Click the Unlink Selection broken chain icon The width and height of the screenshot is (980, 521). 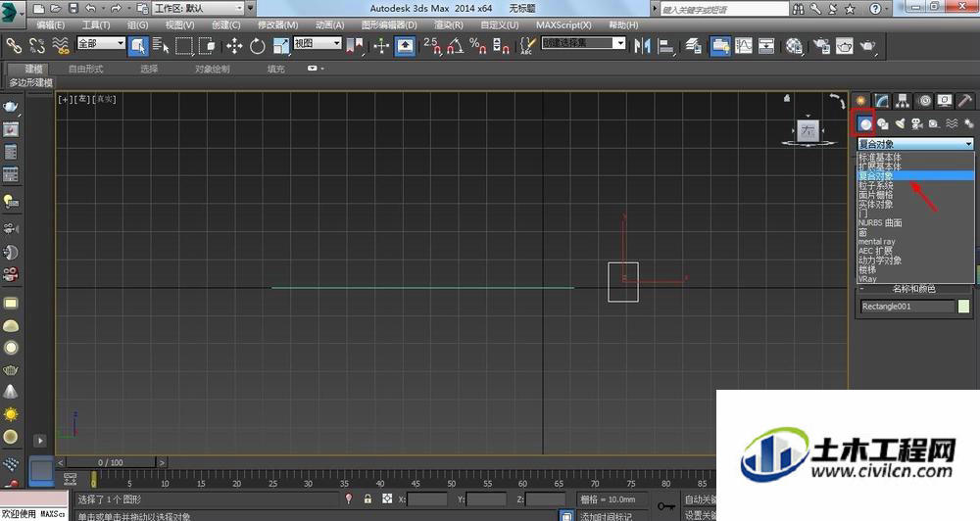37,46
